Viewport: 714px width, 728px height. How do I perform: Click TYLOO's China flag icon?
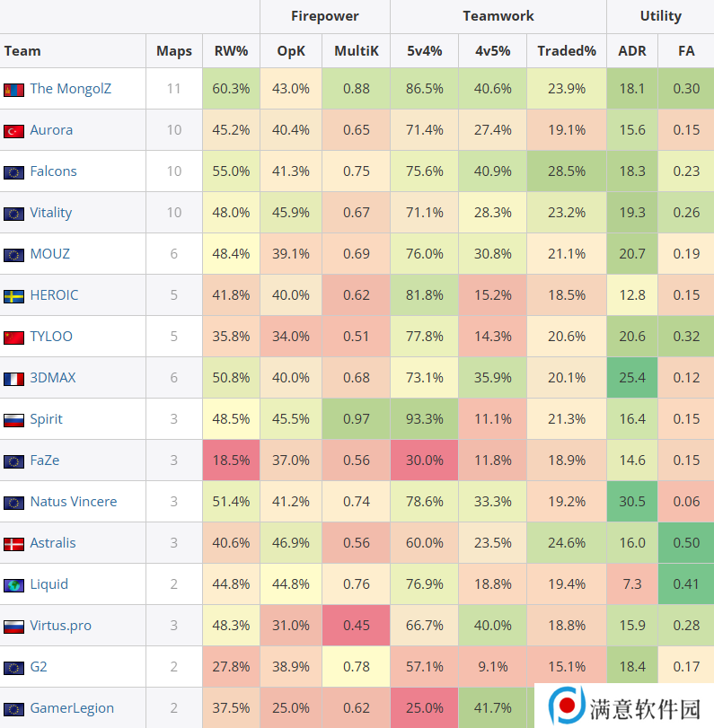pos(14,338)
